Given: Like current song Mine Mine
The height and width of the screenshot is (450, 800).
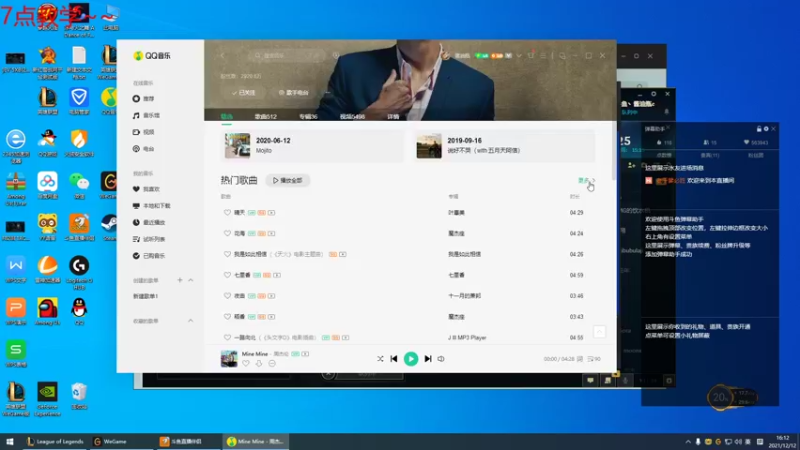Looking at the screenshot, I should [x=246, y=364].
